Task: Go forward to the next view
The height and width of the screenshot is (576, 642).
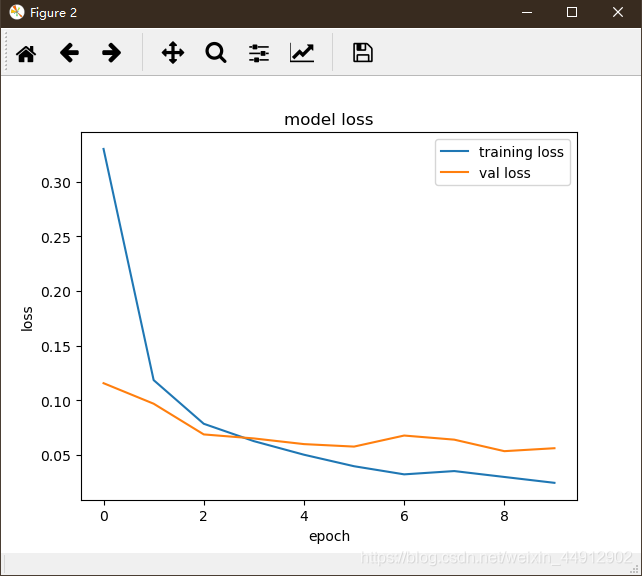Action: click(x=112, y=53)
